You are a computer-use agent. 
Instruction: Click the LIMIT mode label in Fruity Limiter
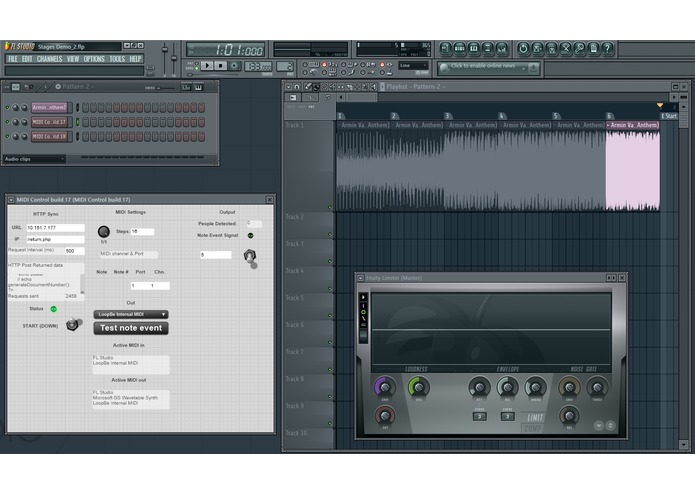tap(535, 417)
